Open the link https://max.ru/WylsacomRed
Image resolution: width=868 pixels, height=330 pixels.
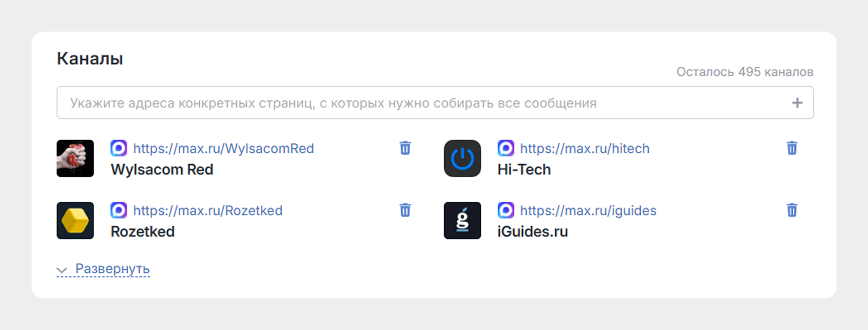(224, 148)
